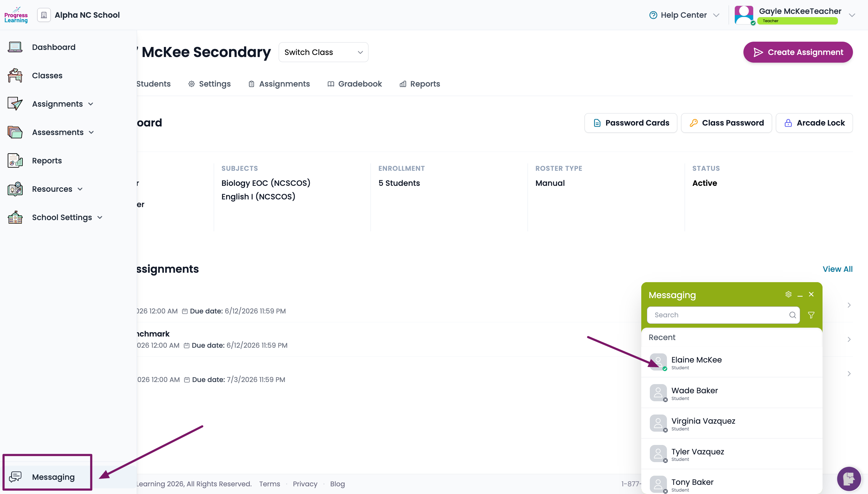
Task: Click the calendar icon before Due date 7/3/2026
Action: pos(187,380)
